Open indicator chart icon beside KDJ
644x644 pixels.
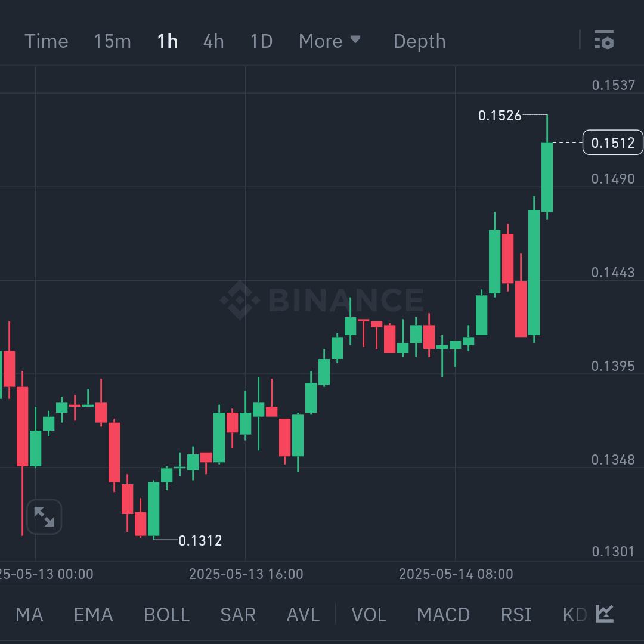tap(605, 614)
